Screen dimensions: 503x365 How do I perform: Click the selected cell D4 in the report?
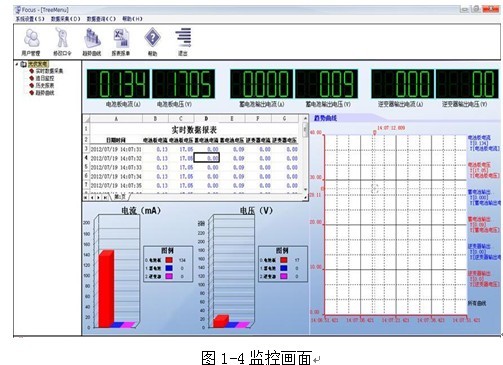click(x=207, y=158)
